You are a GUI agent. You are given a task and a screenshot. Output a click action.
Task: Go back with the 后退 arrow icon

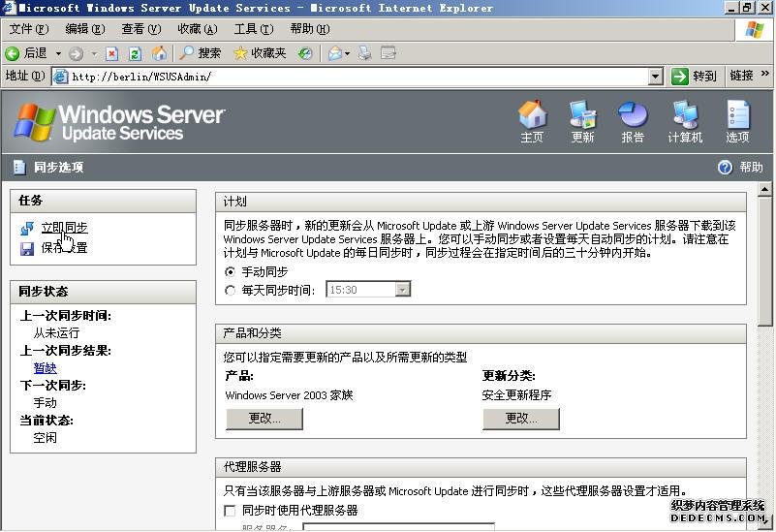tap(13, 53)
